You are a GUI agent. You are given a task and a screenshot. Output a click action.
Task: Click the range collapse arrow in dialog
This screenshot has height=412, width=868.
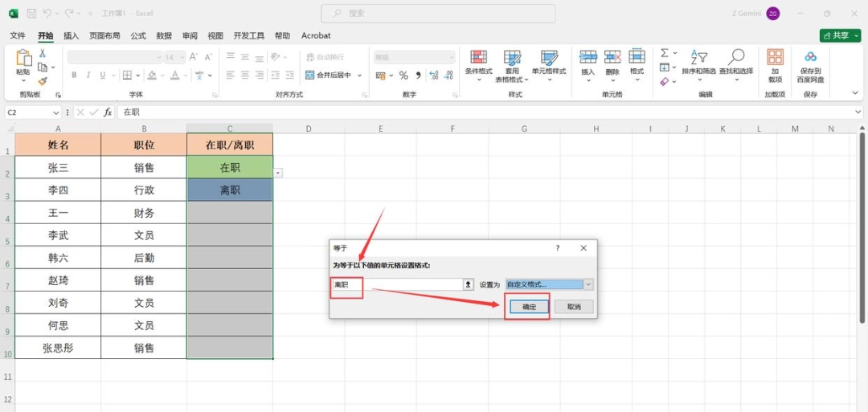469,284
